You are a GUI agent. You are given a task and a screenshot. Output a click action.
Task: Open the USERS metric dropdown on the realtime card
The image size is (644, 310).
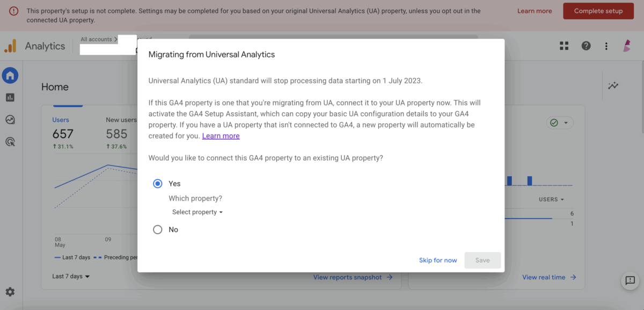pyautogui.click(x=551, y=199)
